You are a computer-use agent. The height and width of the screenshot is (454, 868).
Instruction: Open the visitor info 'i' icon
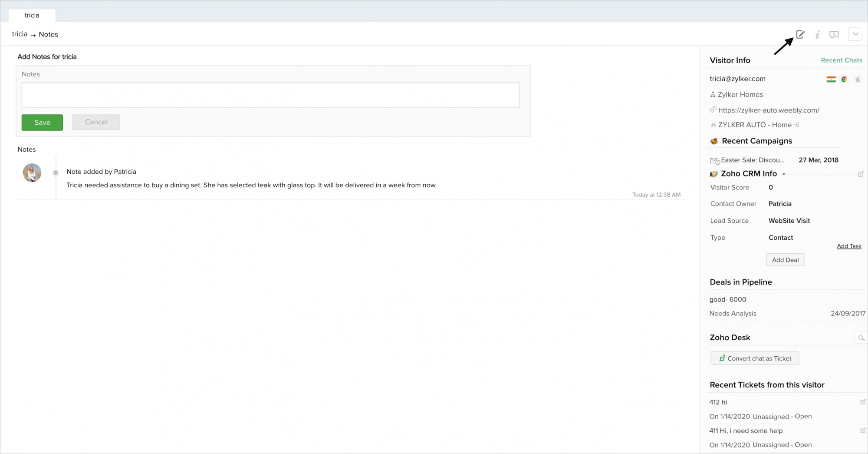817,34
